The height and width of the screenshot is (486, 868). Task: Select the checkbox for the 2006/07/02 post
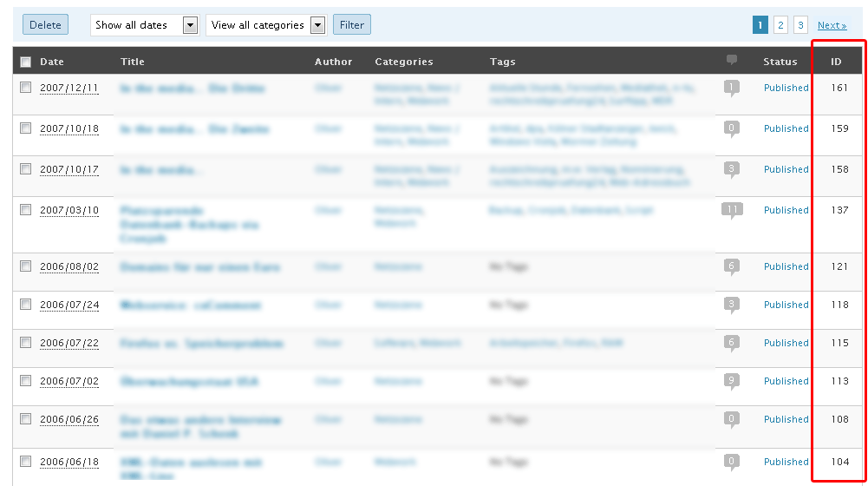point(26,380)
